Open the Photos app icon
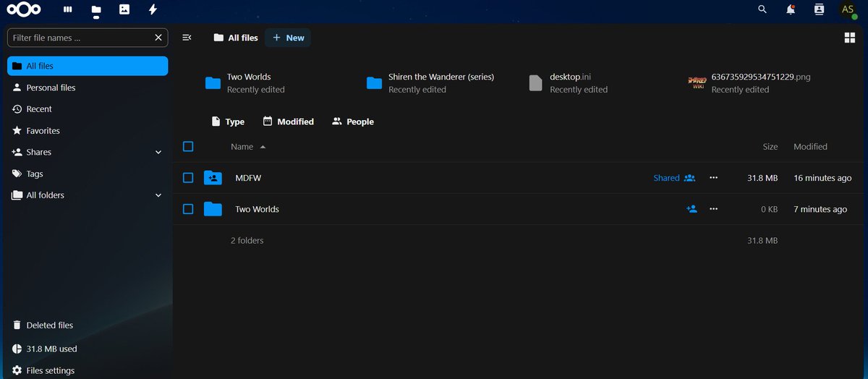 [x=124, y=9]
